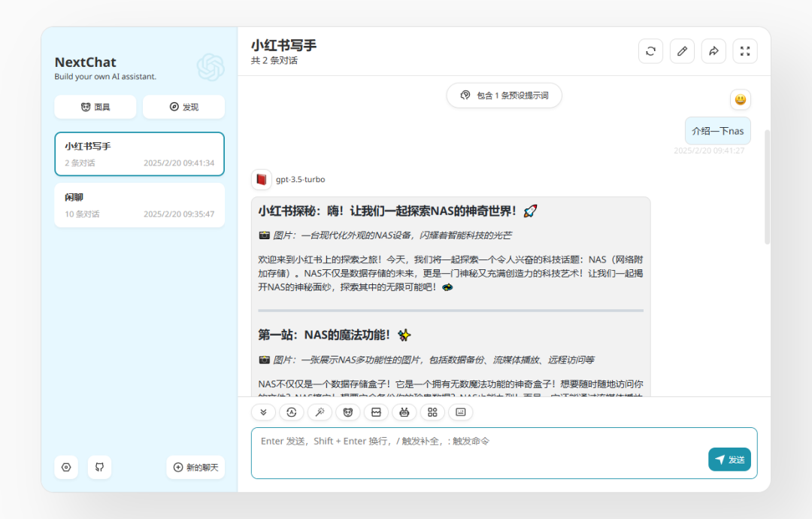Screen dimensions: 812x519
Task: Open shortcut keys keyboard icon
Action: 460,412
